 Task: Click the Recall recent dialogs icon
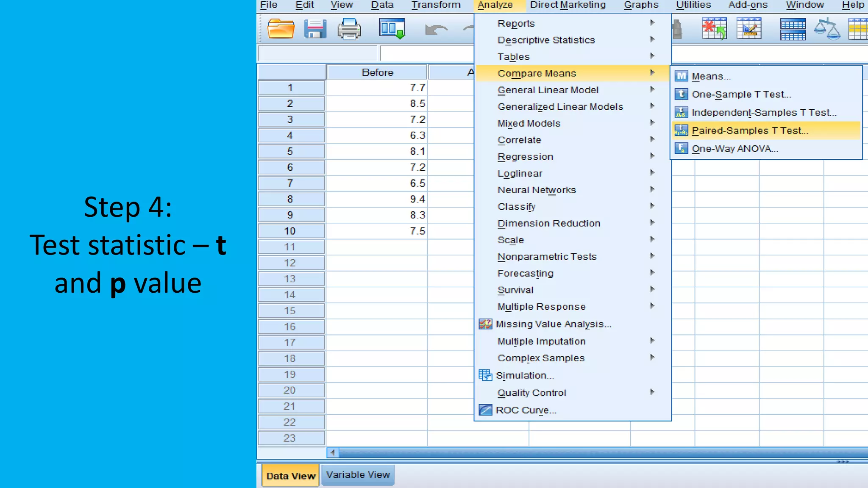pos(392,29)
